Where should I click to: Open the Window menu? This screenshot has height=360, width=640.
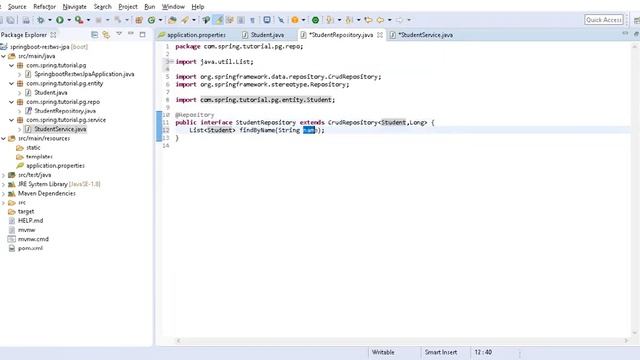pyautogui.click(x=173, y=7)
